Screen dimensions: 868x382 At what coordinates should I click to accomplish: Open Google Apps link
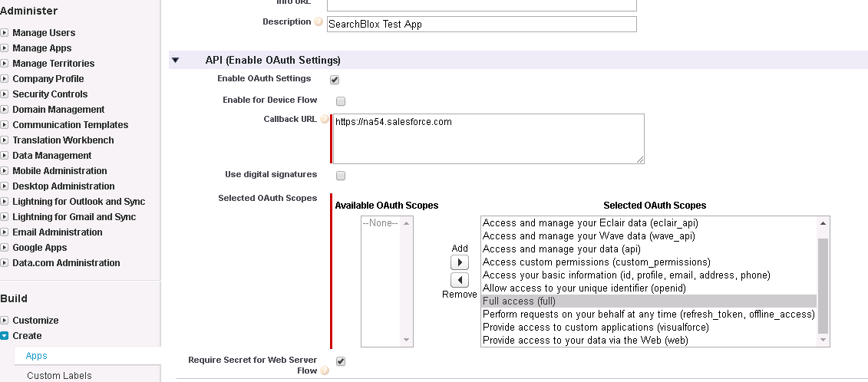click(39, 248)
